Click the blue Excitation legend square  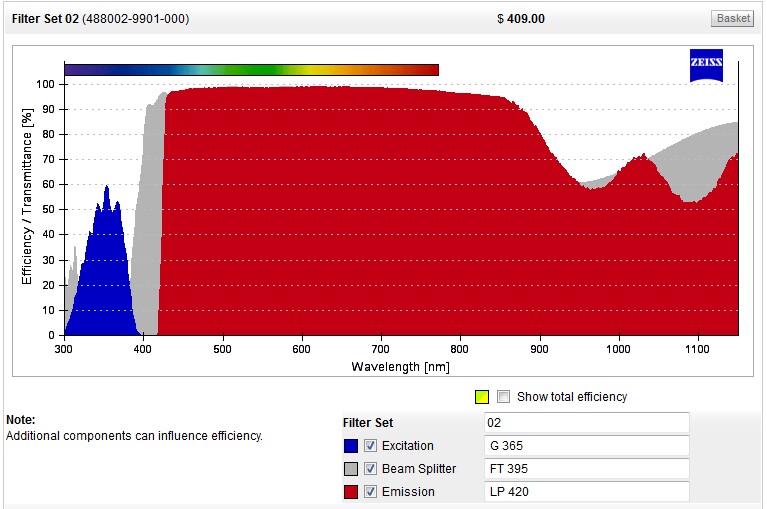click(x=350, y=446)
